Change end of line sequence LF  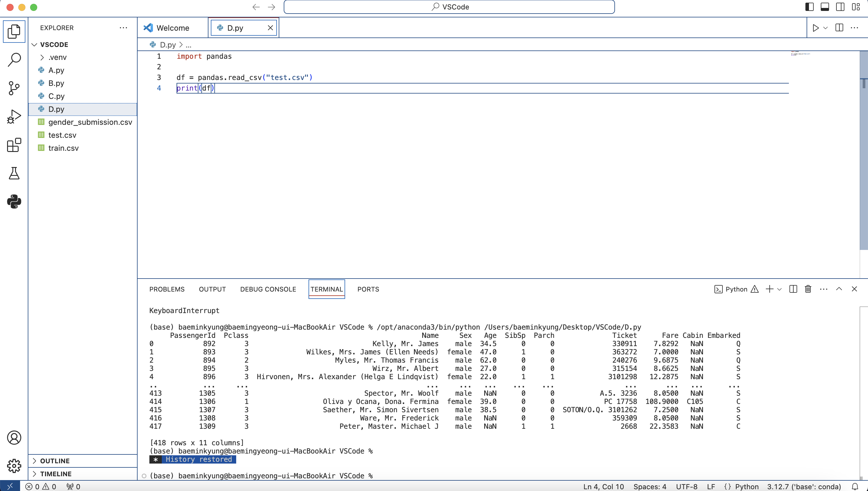pos(711,486)
